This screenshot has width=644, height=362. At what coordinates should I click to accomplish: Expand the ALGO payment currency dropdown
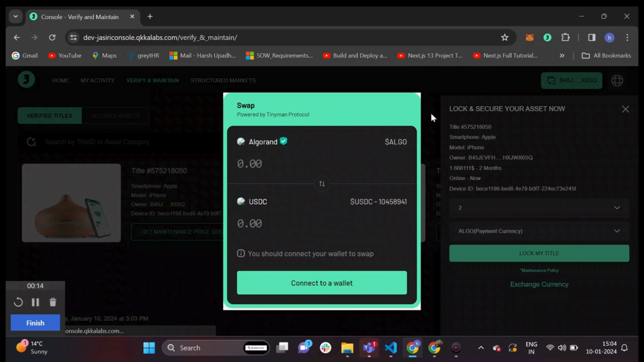(x=539, y=231)
